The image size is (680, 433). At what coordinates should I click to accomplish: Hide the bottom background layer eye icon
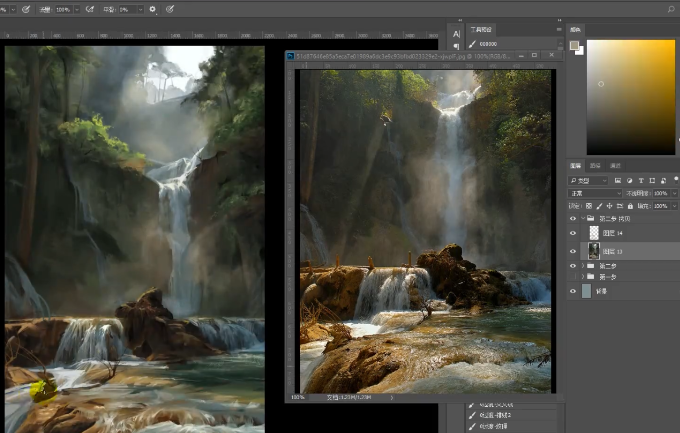click(573, 290)
